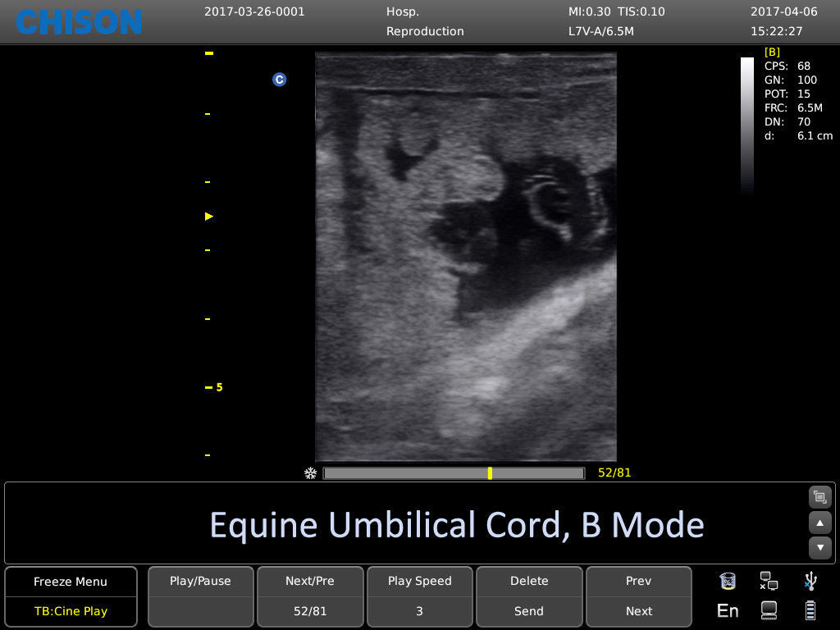The width and height of the screenshot is (840, 630).
Task: Select the TB:Cine Play menu item
Action: pyautogui.click(x=70, y=610)
